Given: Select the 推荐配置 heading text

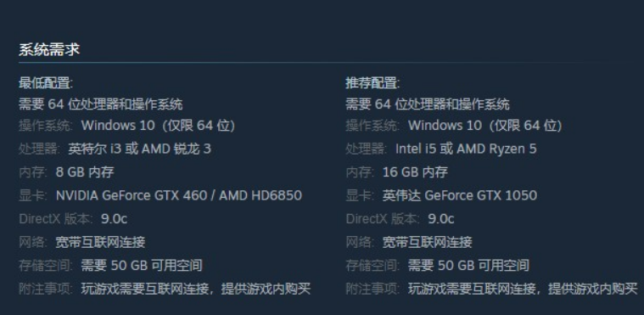Looking at the screenshot, I should click(x=372, y=83).
